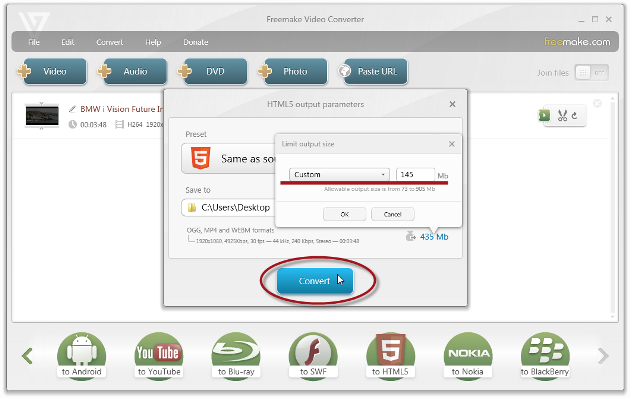This screenshot has width=630, height=398.
Task: Click the Save to path field
Action: (x=228, y=208)
